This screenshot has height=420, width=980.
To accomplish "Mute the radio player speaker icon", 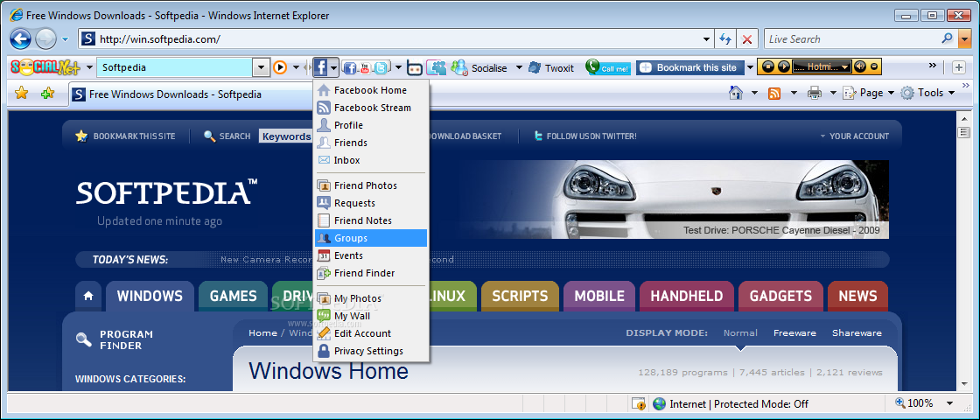I will click(x=861, y=66).
